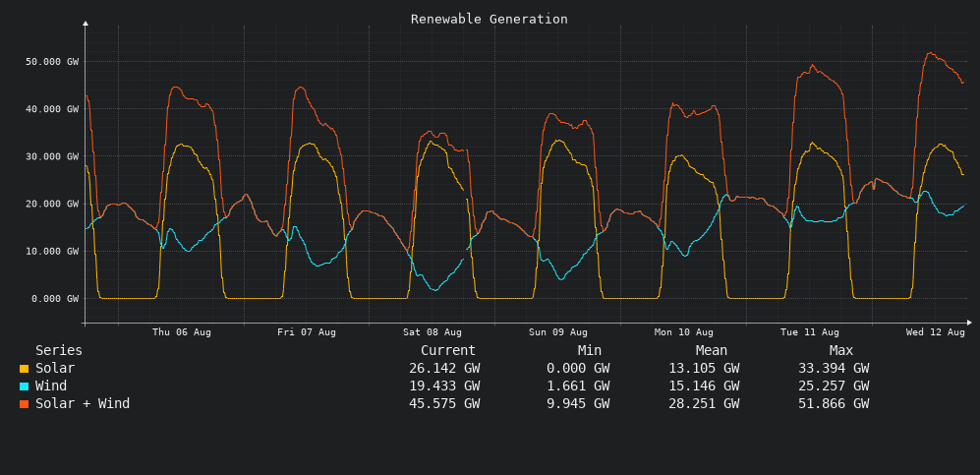Click the Mean column header
The image size is (980, 475).
coord(712,351)
